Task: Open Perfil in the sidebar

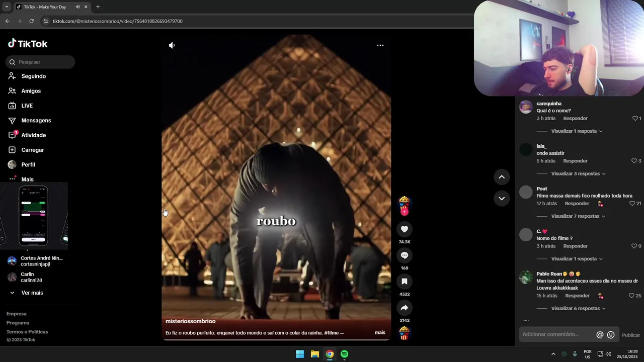Action: click(x=28, y=165)
